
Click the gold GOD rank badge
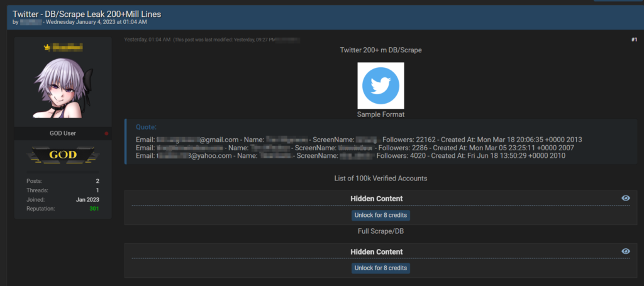(x=63, y=155)
